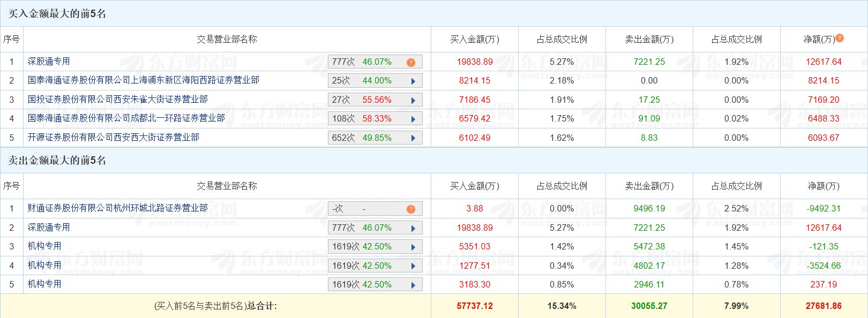The width and height of the screenshot is (868, 318).
Task: Click orange question icon in 777次 46.07% buy row
Action: coord(410,62)
